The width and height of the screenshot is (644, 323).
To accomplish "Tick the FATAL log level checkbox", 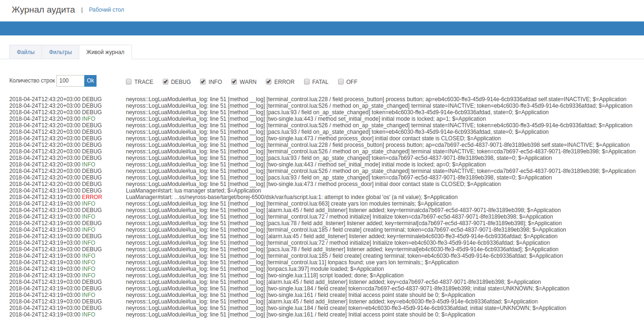I will pos(307,82).
